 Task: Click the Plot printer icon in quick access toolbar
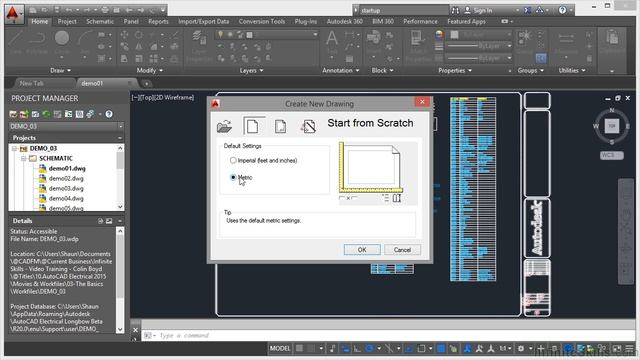(x=105, y=10)
